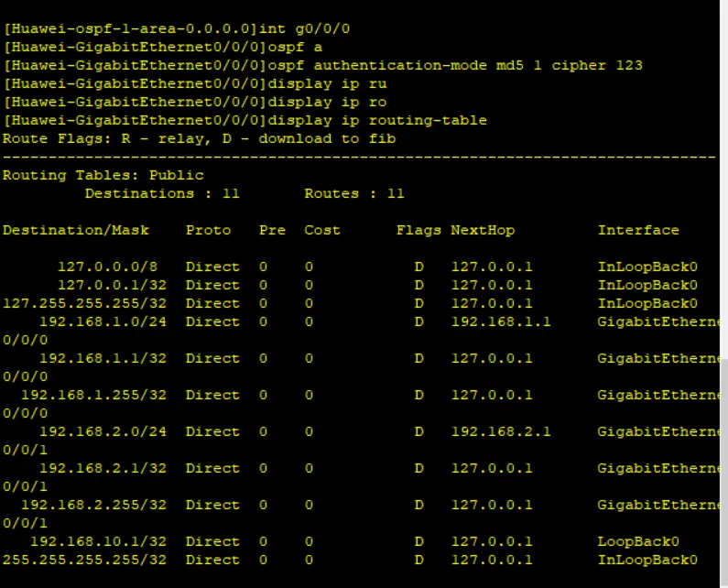
Task: Click the Proto column header
Action: tap(208, 230)
